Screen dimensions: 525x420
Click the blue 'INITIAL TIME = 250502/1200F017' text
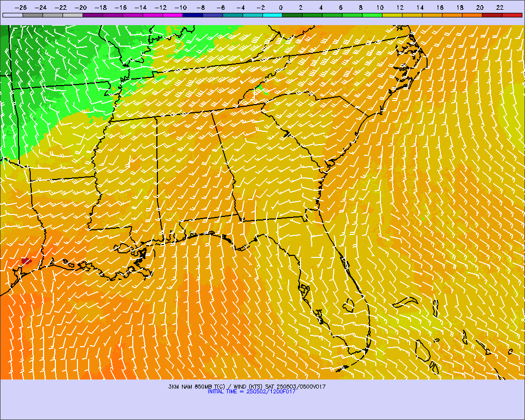click(252, 391)
